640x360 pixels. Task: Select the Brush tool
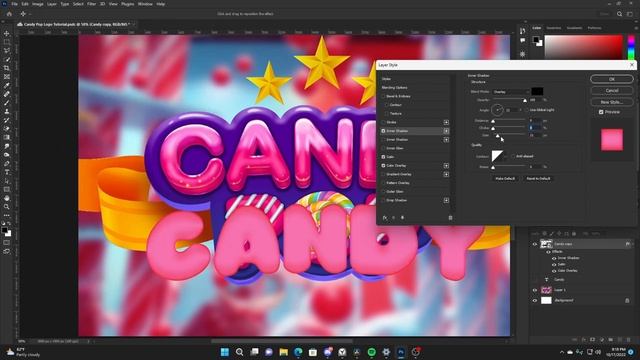tap(7, 102)
